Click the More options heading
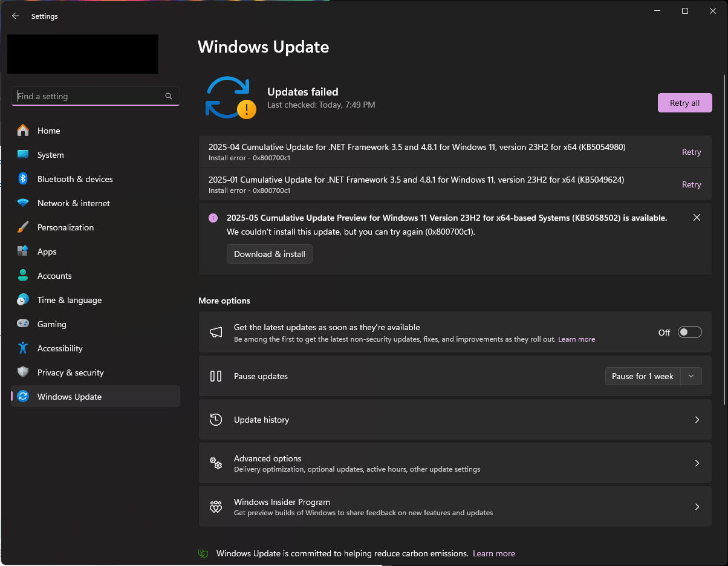Image resolution: width=728 pixels, height=566 pixels. click(x=224, y=301)
